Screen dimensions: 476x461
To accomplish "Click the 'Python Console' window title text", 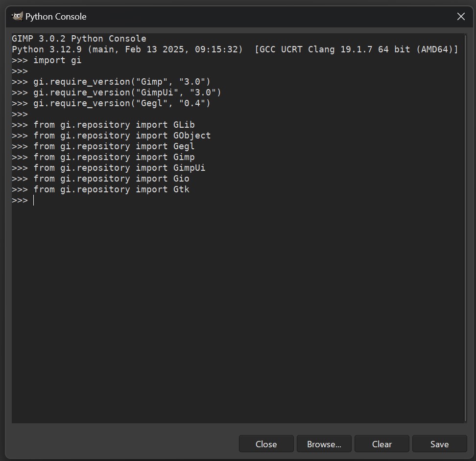I will (56, 16).
